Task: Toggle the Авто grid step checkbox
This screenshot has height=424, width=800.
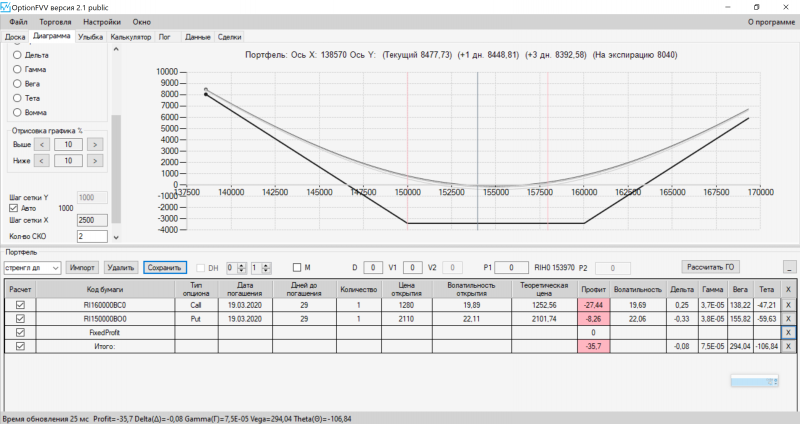Action: 14,208
